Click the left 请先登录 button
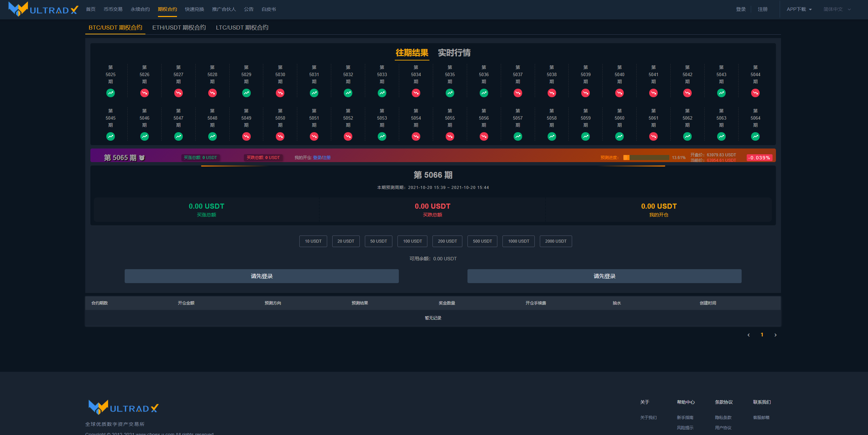 [x=262, y=276]
